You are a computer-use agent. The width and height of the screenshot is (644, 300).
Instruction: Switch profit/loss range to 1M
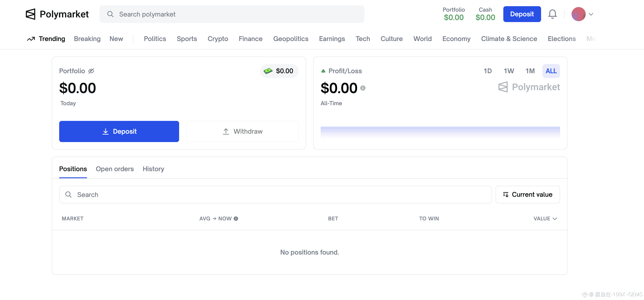point(530,71)
